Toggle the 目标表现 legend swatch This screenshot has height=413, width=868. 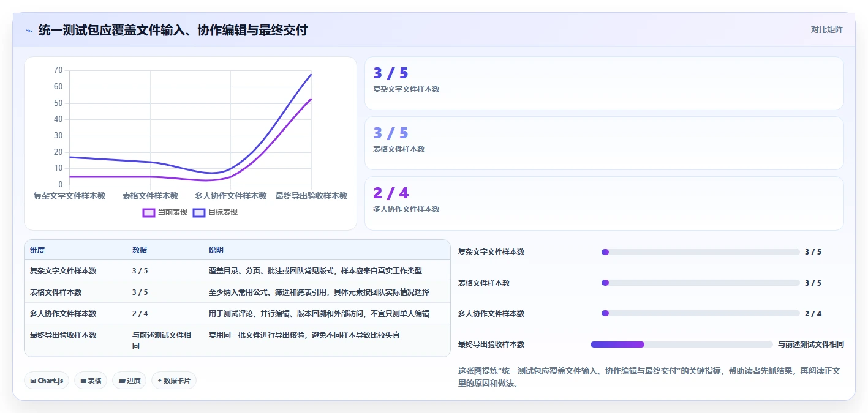(x=198, y=212)
